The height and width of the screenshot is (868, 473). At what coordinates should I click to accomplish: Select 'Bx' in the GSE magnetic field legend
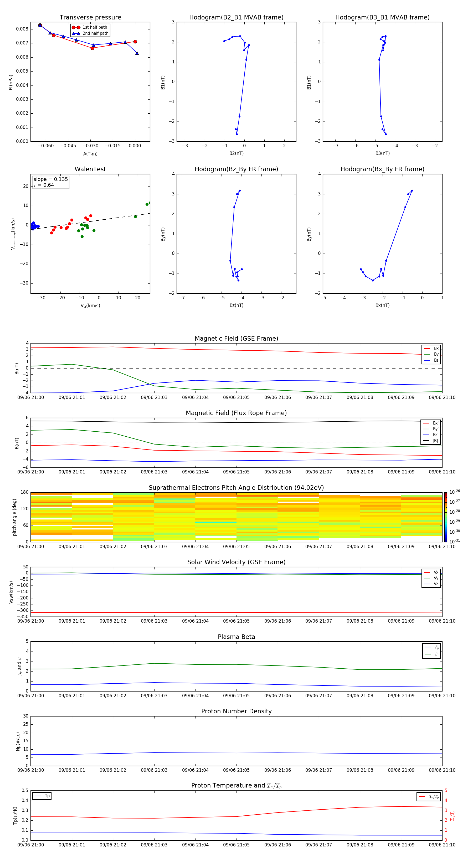431,349
